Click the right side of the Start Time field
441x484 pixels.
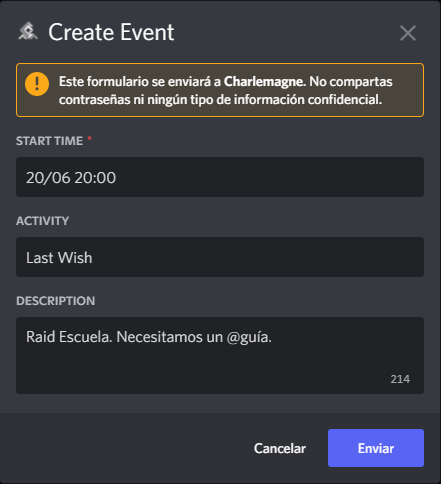383,177
